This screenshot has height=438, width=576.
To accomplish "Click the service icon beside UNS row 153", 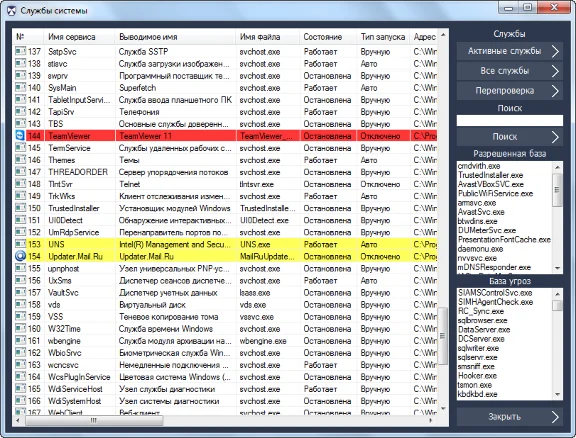I will 20,244.
